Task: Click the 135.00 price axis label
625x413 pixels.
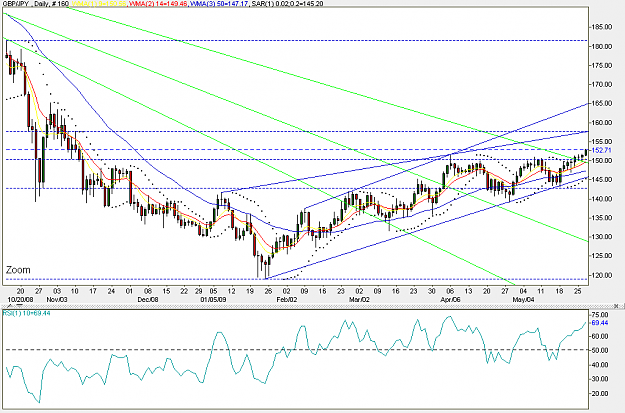Action: pyautogui.click(x=602, y=218)
